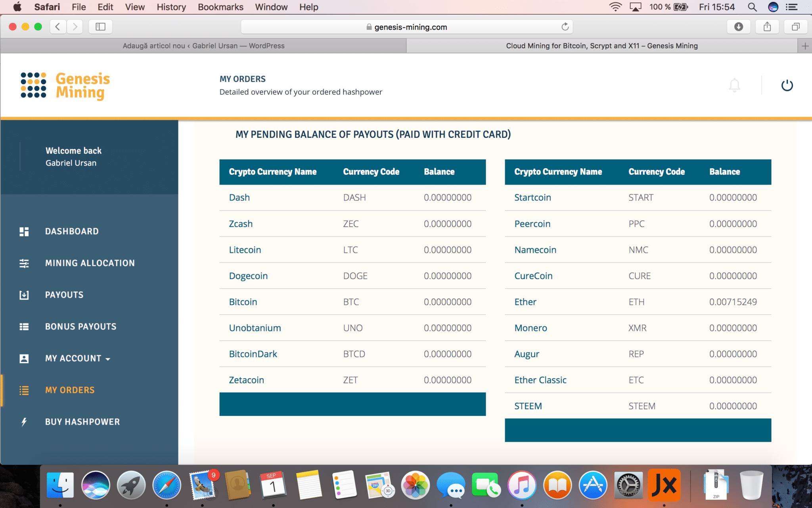Click the CureCoin currency link

(533, 276)
